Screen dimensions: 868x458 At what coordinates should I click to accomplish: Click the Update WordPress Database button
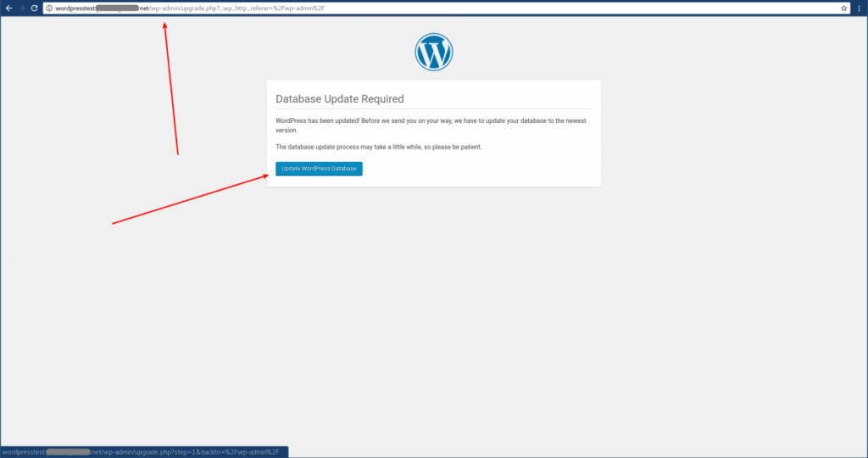pyautogui.click(x=319, y=169)
